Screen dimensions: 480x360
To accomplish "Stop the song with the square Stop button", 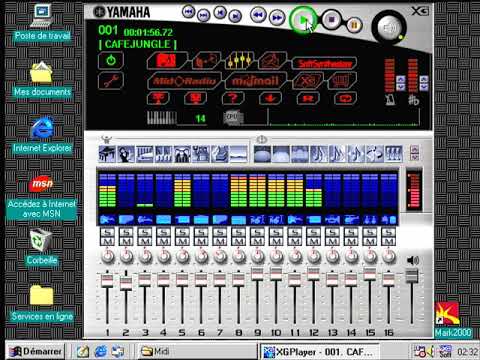I will 332,20.
